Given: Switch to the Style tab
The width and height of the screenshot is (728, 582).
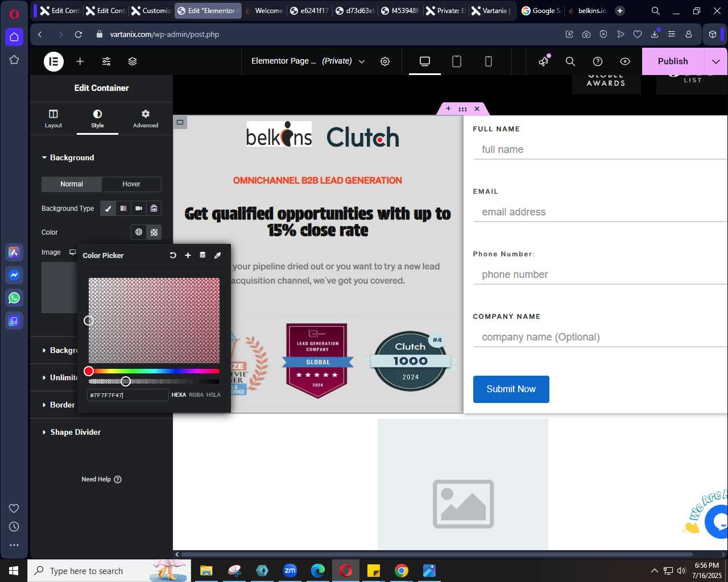Looking at the screenshot, I should (x=97, y=119).
